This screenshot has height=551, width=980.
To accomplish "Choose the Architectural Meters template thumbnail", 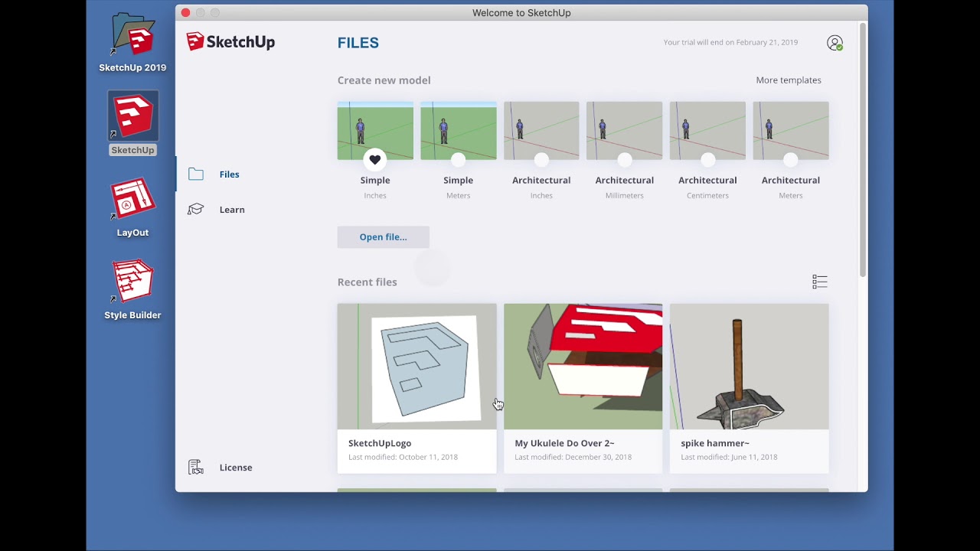I will pyautogui.click(x=791, y=130).
